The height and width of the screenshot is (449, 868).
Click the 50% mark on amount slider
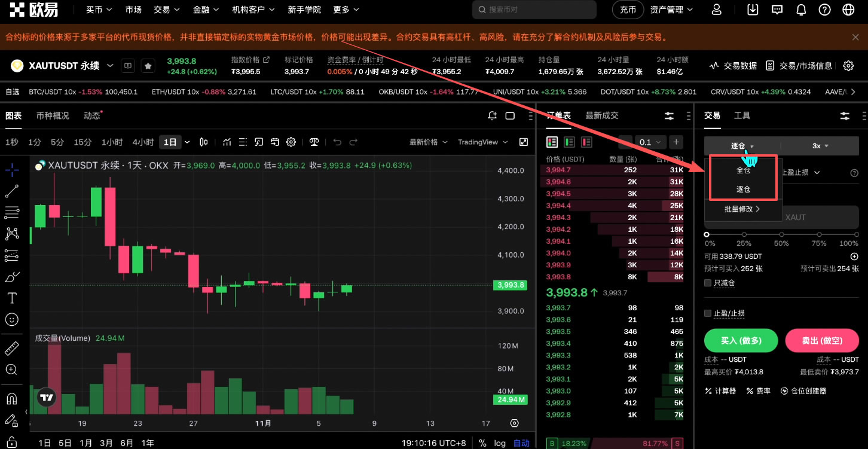pos(781,234)
